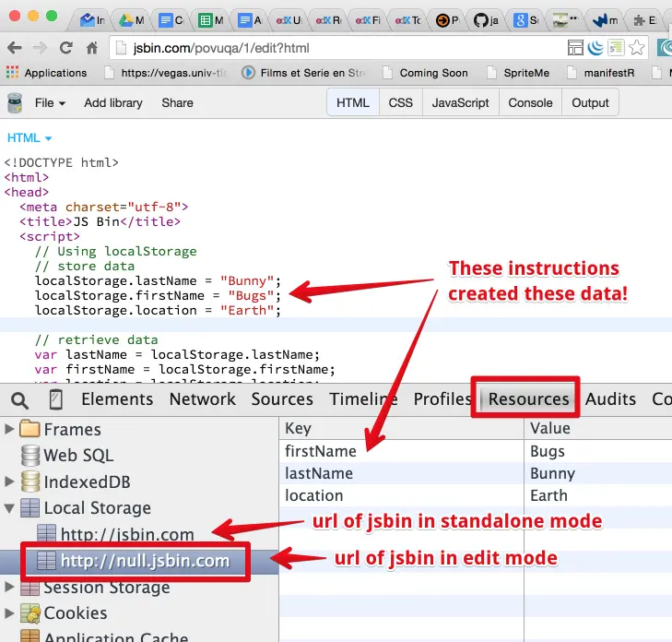Click the Share button

coord(177,103)
